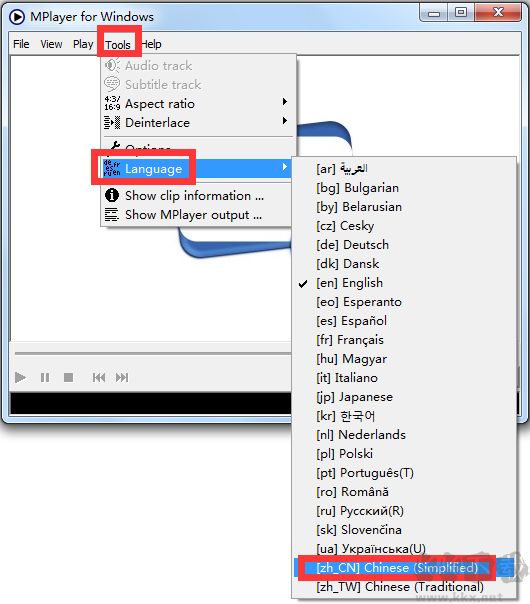Pause playback with the Pause button

pyautogui.click(x=45, y=377)
